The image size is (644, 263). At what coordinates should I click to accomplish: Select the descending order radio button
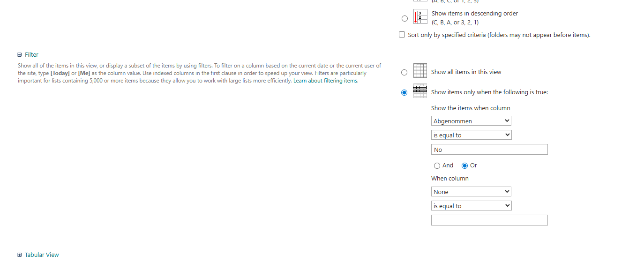click(x=404, y=18)
